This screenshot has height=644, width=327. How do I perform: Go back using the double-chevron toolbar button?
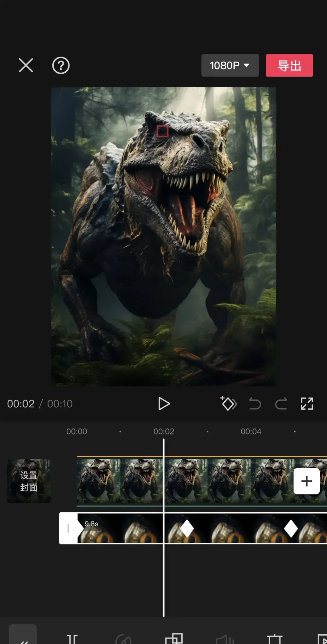pyautogui.click(x=23, y=634)
